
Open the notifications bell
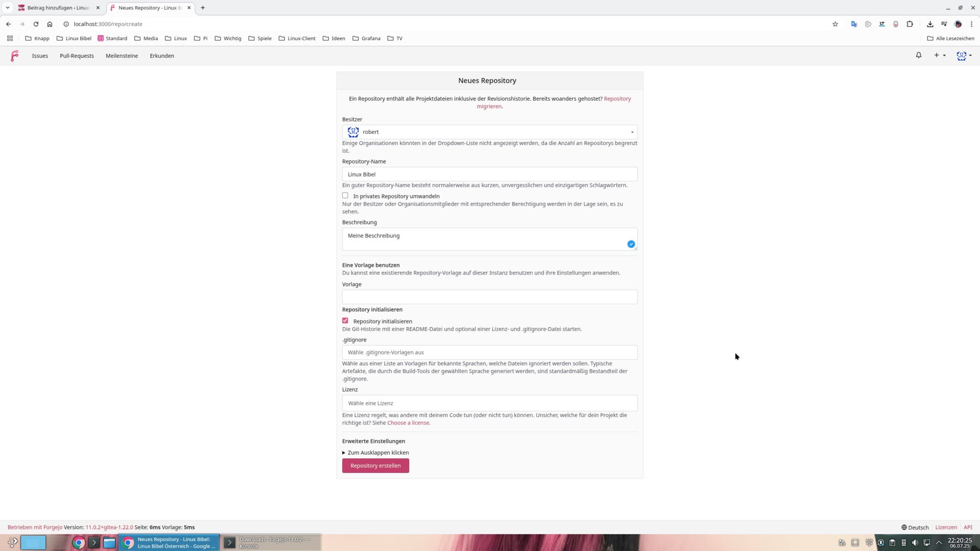pyautogui.click(x=918, y=55)
